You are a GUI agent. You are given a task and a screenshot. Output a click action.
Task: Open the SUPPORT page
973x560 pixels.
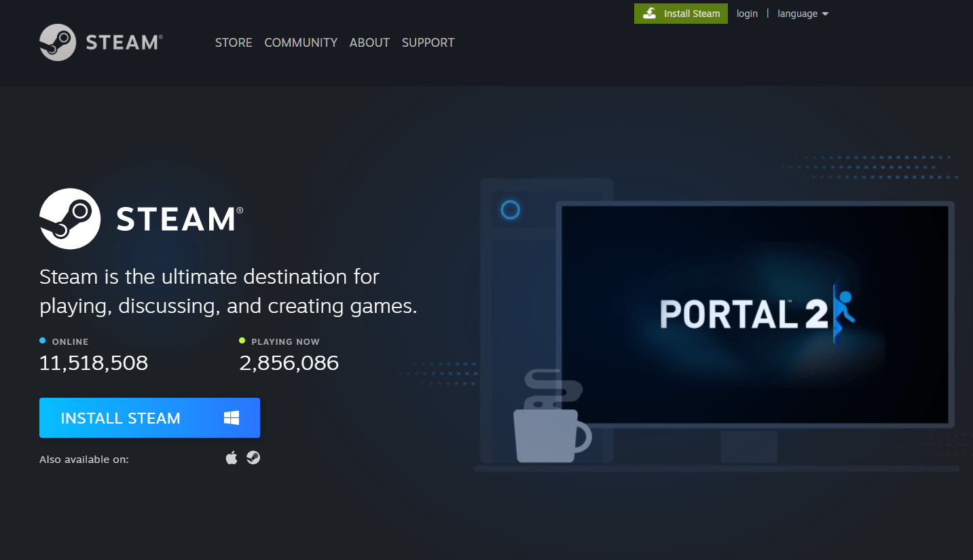(x=428, y=42)
